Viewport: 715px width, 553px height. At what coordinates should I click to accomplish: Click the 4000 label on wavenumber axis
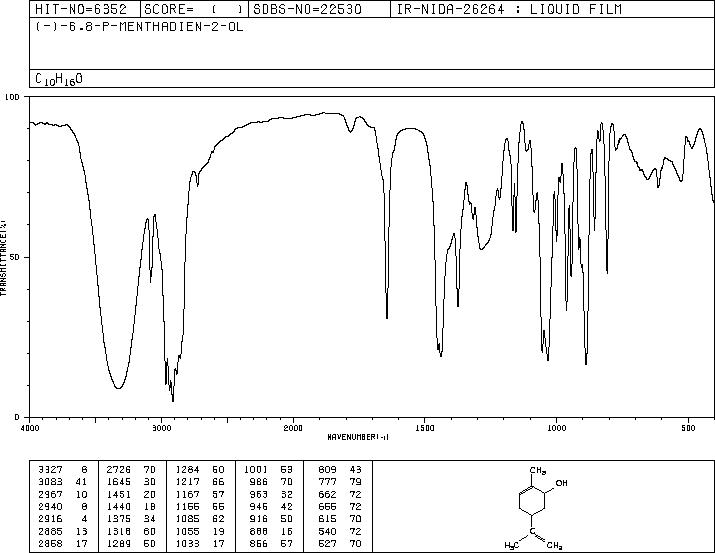click(x=30, y=428)
